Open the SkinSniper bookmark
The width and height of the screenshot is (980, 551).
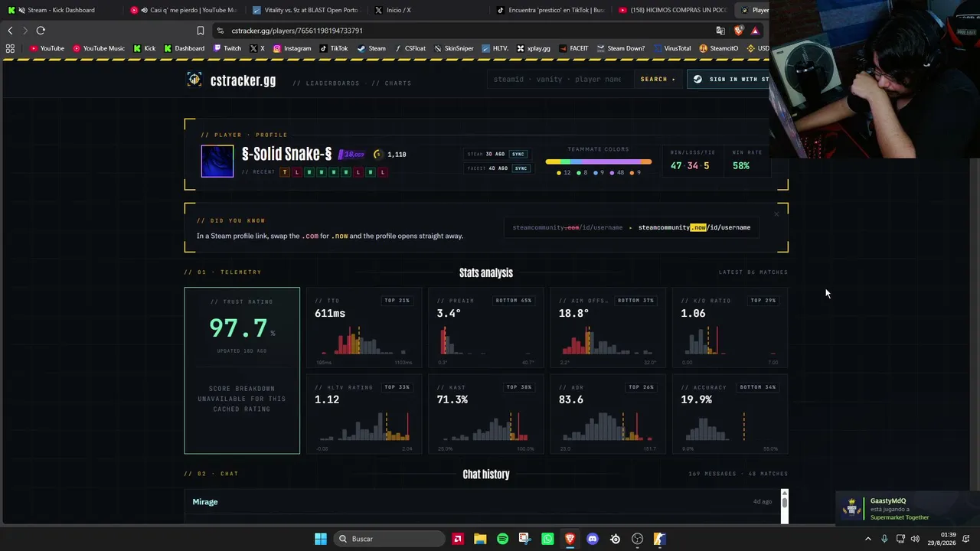pyautogui.click(x=454, y=48)
